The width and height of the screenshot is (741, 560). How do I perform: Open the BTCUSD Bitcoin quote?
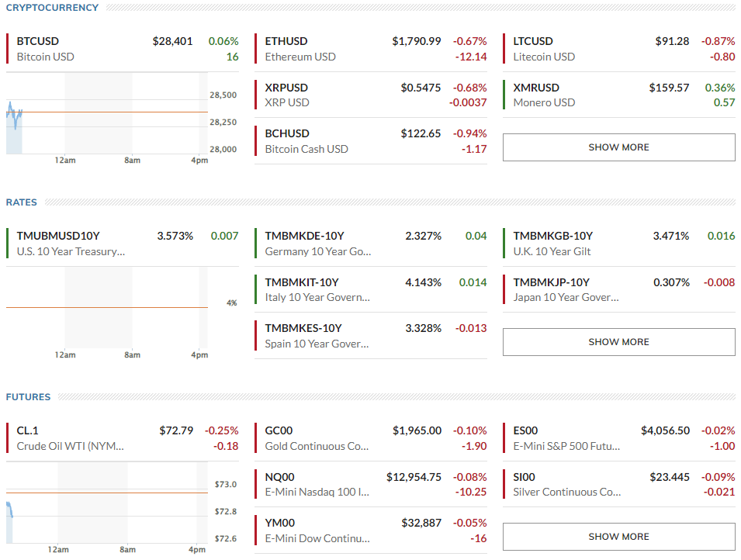(x=37, y=41)
